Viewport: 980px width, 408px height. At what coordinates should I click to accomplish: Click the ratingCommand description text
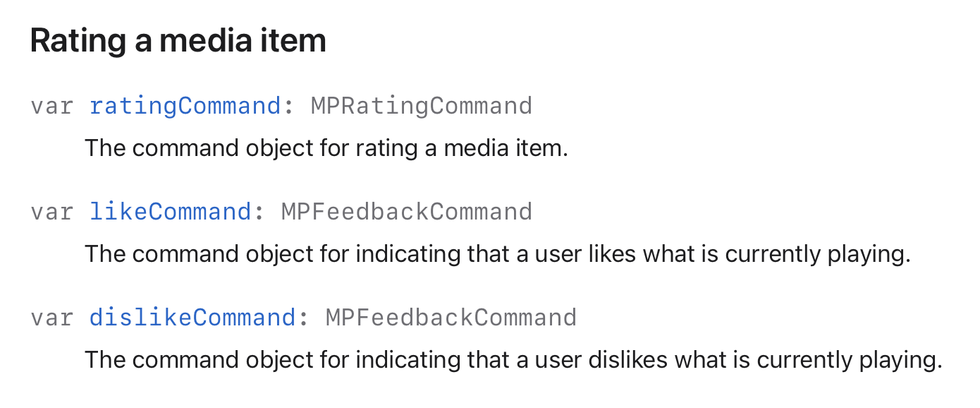pyautogui.click(x=326, y=148)
